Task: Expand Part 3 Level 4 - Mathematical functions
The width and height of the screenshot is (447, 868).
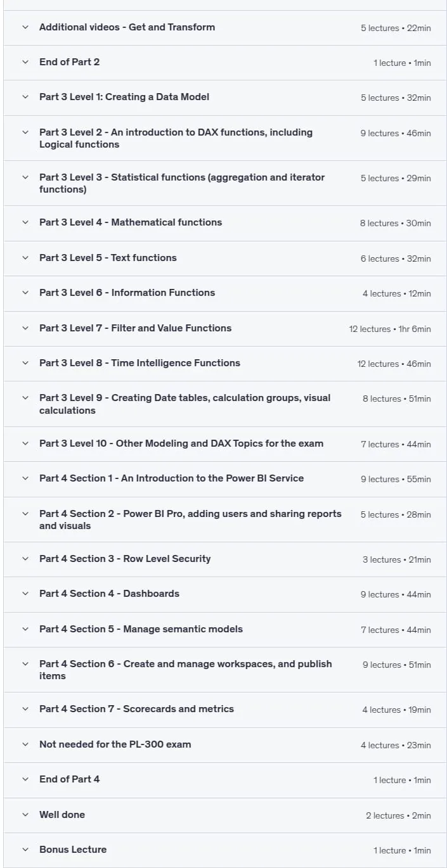Action: [225, 223]
